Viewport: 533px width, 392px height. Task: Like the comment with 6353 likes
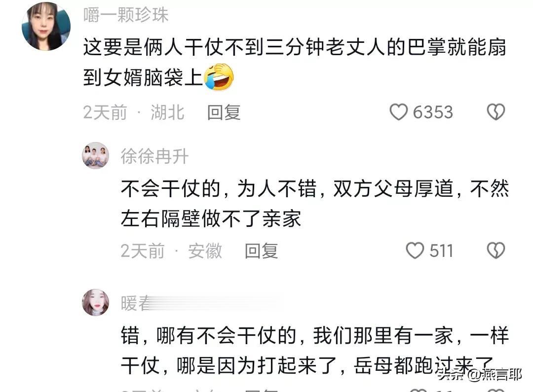pyautogui.click(x=398, y=112)
